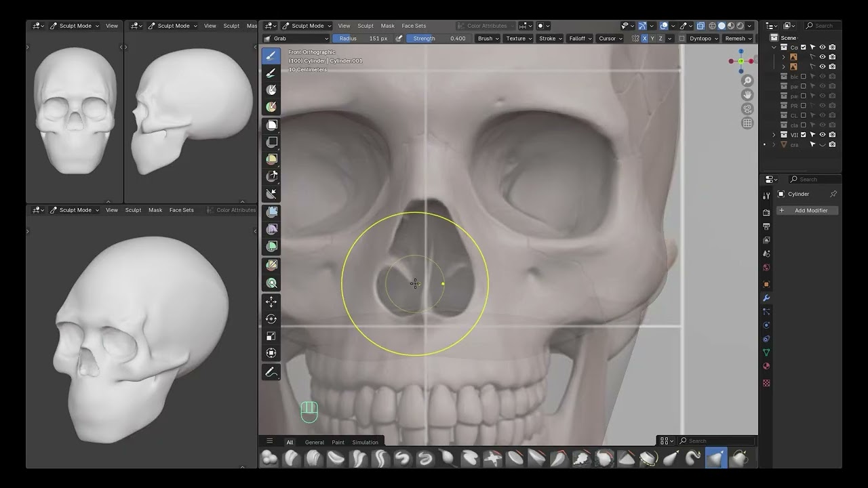This screenshot has width=868, height=488.
Task: Click the Add Modifier button
Action: 807,210
